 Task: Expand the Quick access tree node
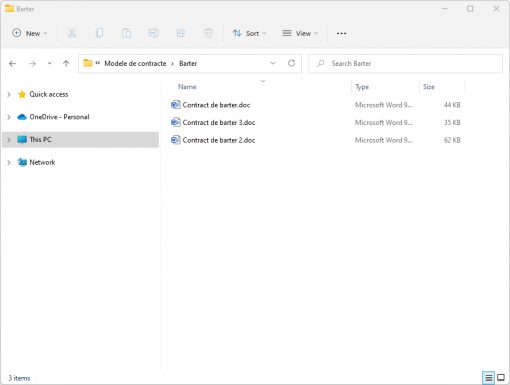[9, 95]
